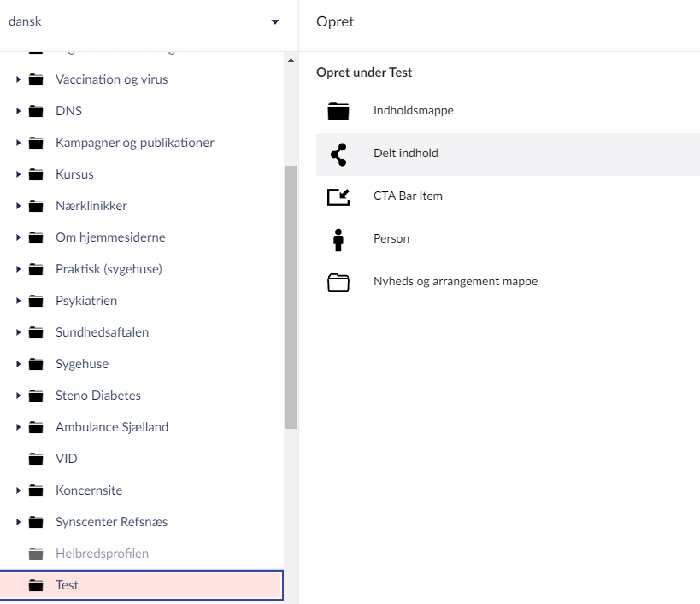Click the CTA Bar Item icon
Image resolution: width=700 pixels, height=604 pixels.
338,196
